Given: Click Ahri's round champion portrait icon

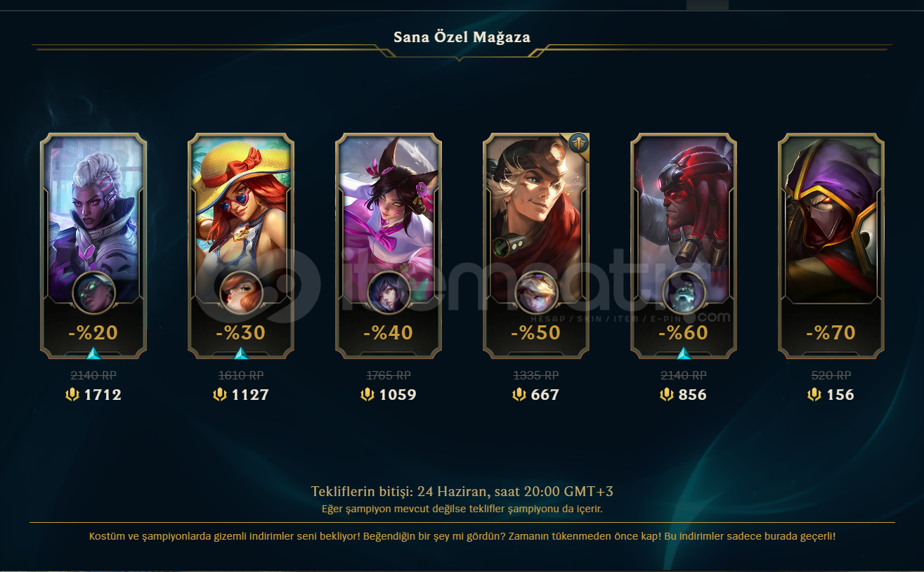Looking at the screenshot, I should pyautogui.click(x=389, y=293).
